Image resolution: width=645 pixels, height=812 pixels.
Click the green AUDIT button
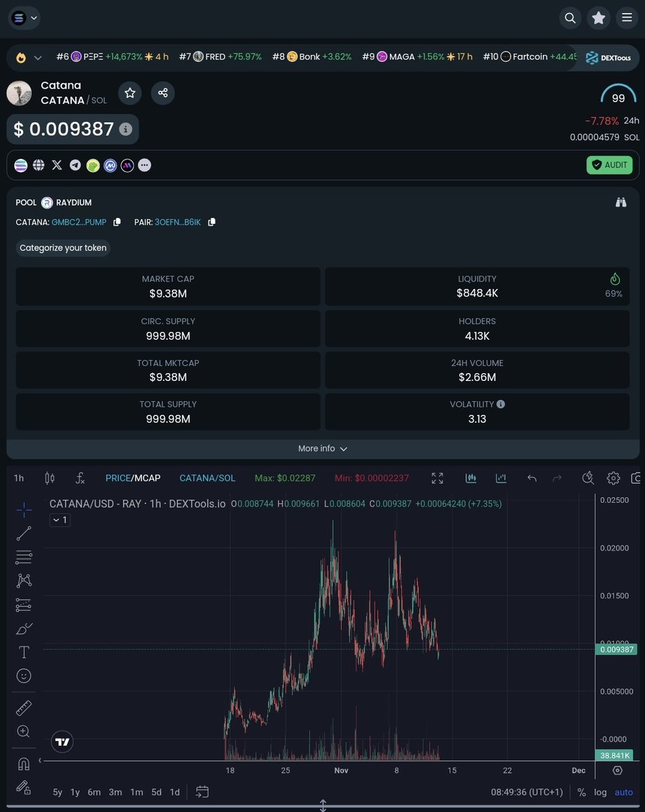coord(608,164)
